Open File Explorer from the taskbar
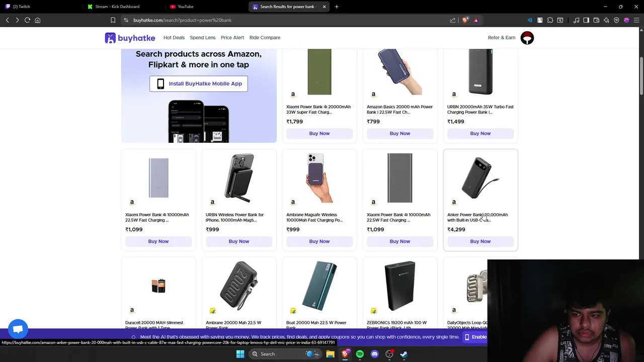Screen dimensions: 644x362 [x=330, y=354]
